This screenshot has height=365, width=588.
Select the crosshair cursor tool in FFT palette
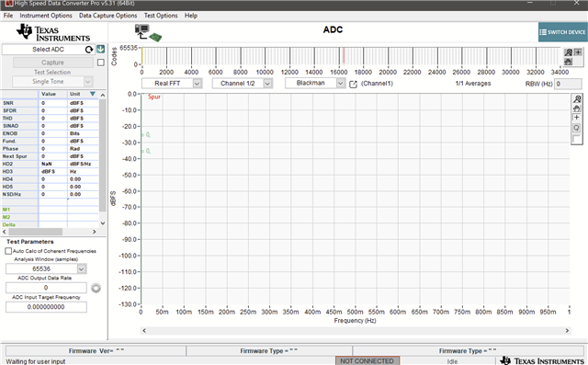tap(577, 119)
